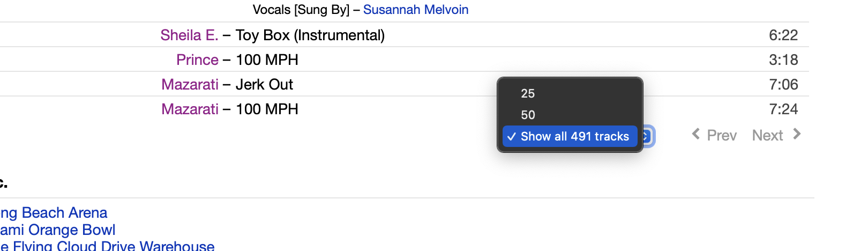Select the 25 option in the popup
Image resolution: width=868 pixels, height=251 pixels.
click(528, 93)
